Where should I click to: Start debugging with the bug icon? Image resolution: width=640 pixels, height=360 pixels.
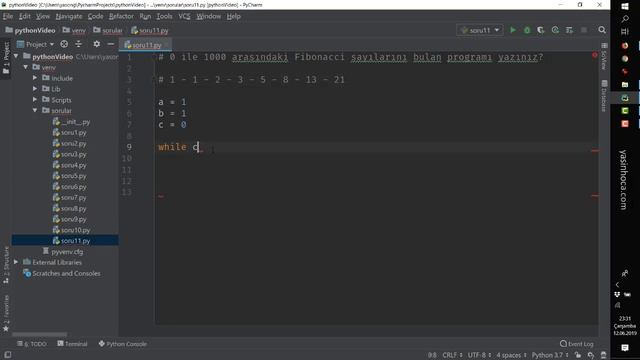pyautogui.click(x=527, y=30)
